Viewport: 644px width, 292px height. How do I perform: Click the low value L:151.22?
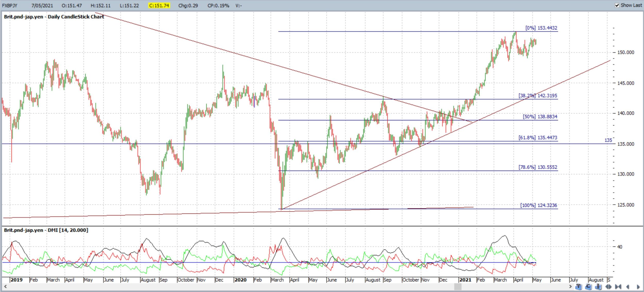tap(129, 5)
